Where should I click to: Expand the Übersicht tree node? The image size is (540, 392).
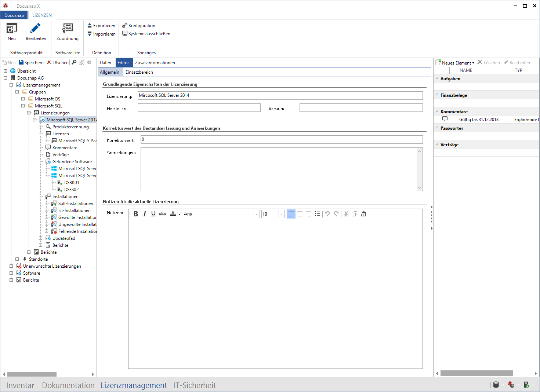(6, 71)
